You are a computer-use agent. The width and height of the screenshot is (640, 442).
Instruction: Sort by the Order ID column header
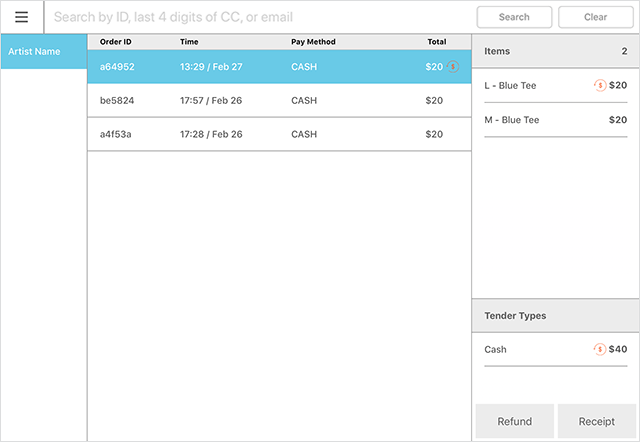[116, 42]
